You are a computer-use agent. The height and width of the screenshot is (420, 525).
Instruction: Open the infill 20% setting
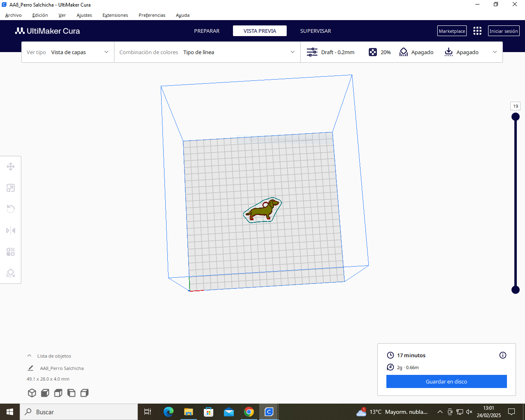pyautogui.click(x=379, y=52)
